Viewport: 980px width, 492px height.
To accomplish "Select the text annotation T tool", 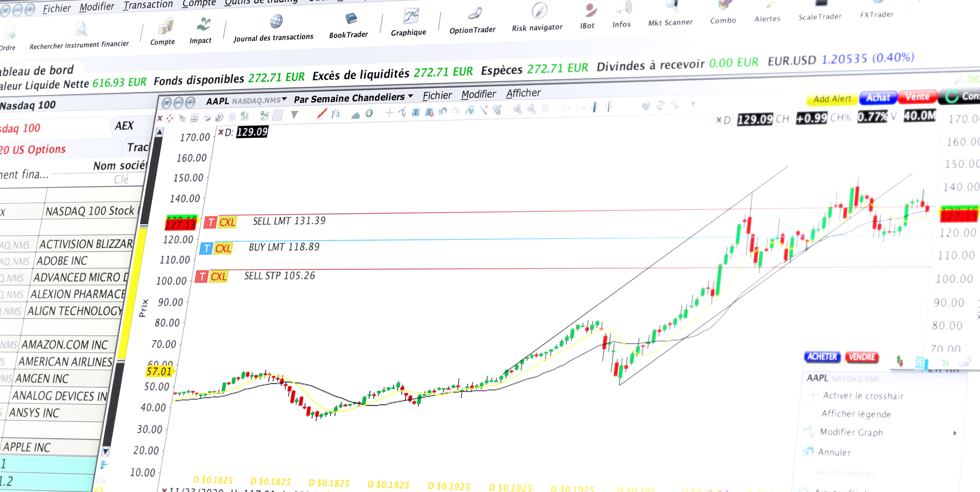I will coord(416,112).
